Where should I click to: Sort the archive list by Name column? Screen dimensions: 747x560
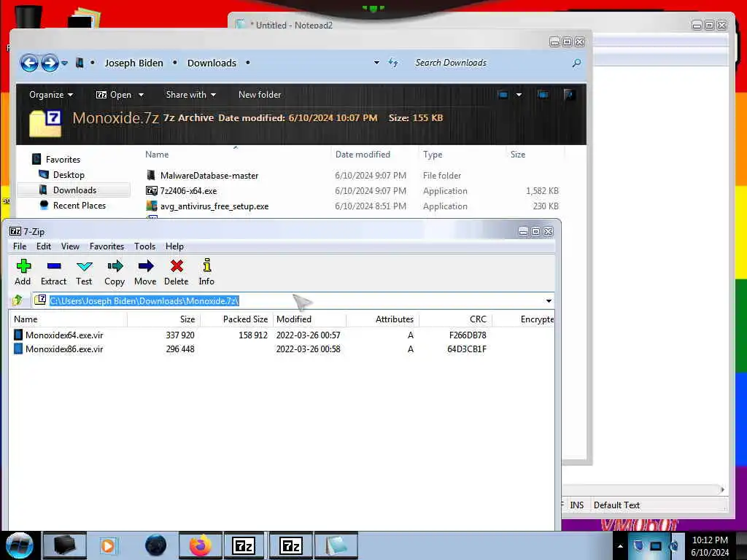[x=68, y=319]
